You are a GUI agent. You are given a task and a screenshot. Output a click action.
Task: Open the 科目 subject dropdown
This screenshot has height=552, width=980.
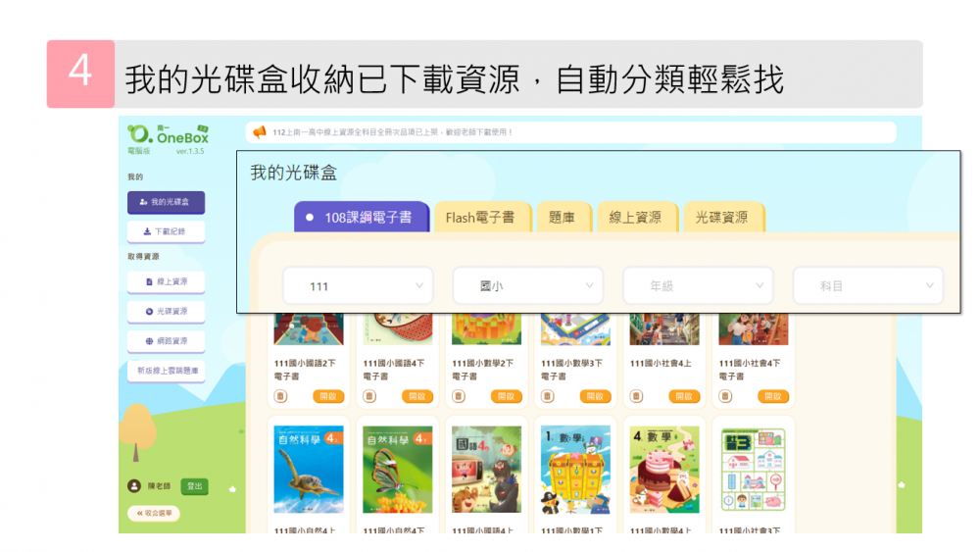click(867, 286)
